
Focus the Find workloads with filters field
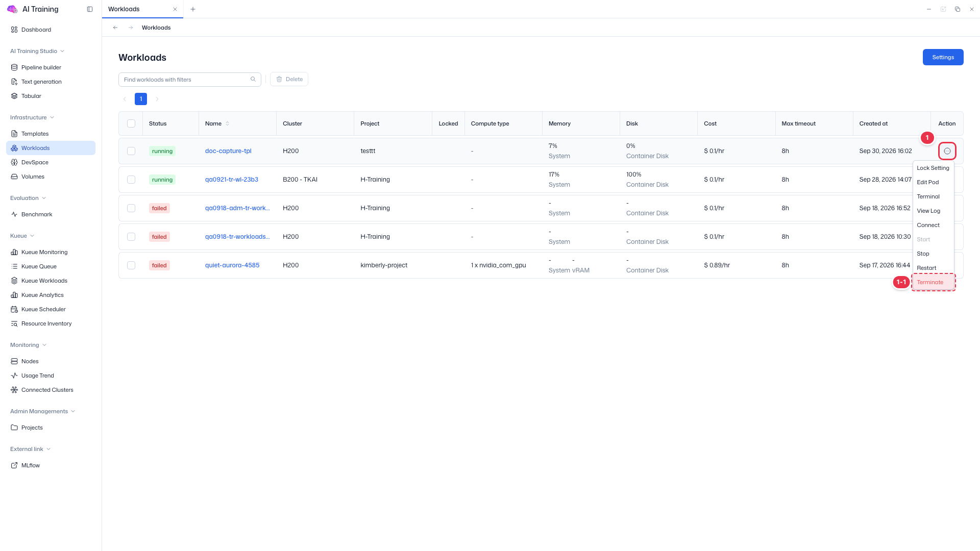pos(190,80)
